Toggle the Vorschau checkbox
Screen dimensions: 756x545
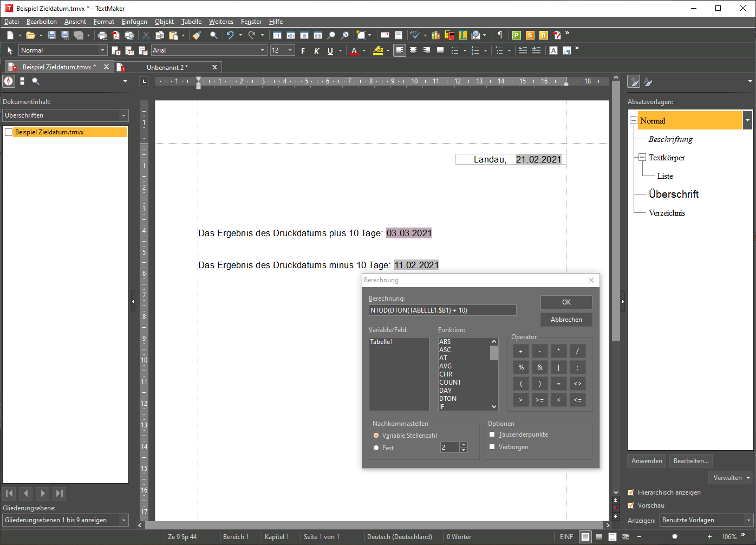pos(631,505)
